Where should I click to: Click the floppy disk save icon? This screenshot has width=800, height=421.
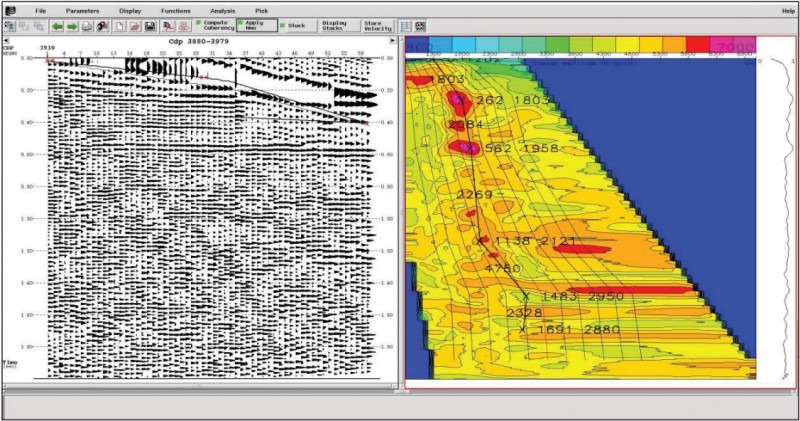pos(150,25)
